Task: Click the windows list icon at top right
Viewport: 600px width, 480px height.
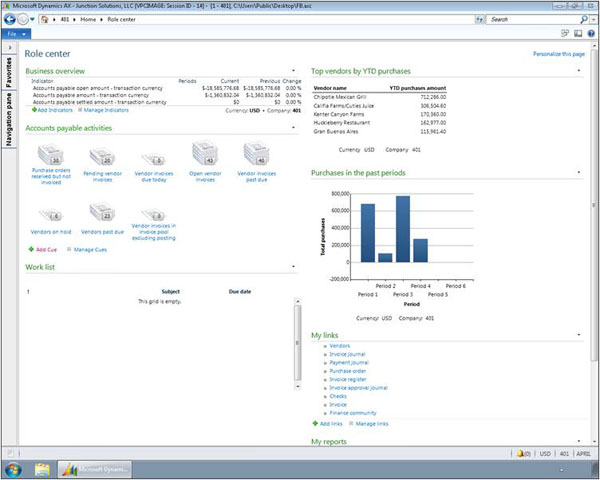Action: click(x=565, y=34)
